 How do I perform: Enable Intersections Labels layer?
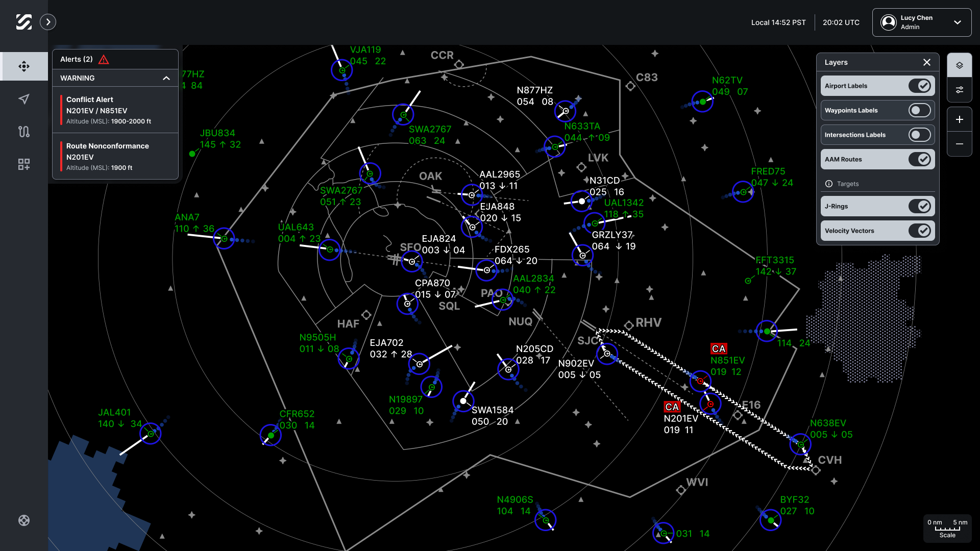(x=920, y=135)
